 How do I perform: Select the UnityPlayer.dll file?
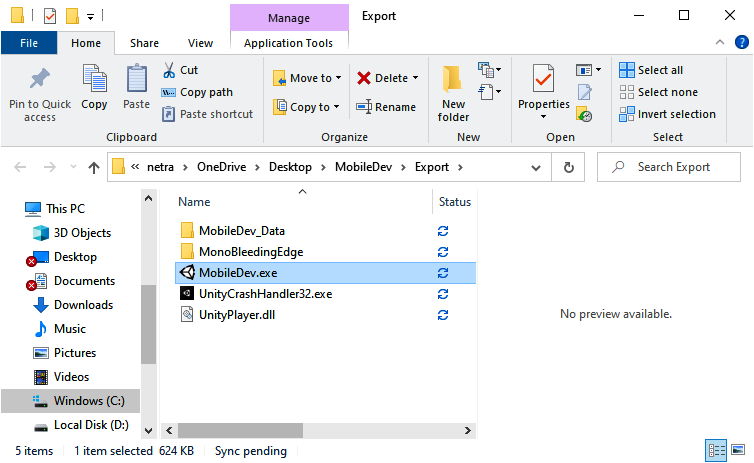(x=237, y=315)
